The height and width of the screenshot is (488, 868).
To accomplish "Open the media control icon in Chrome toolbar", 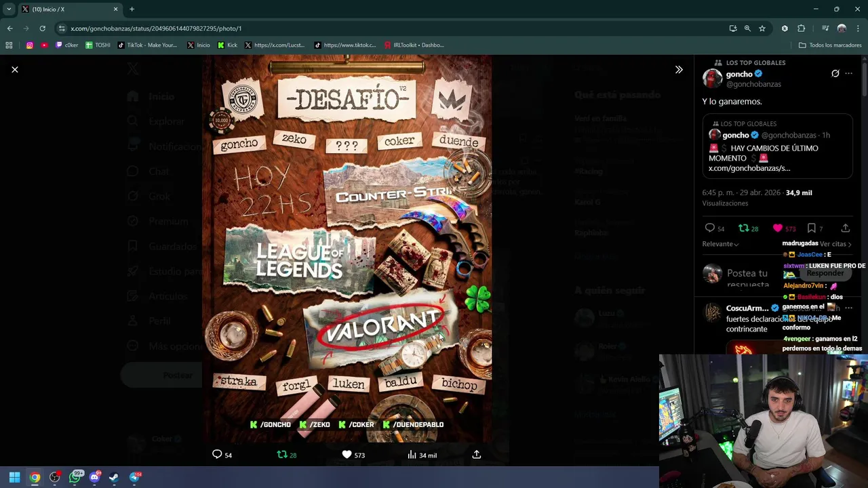I will click(825, 28).
